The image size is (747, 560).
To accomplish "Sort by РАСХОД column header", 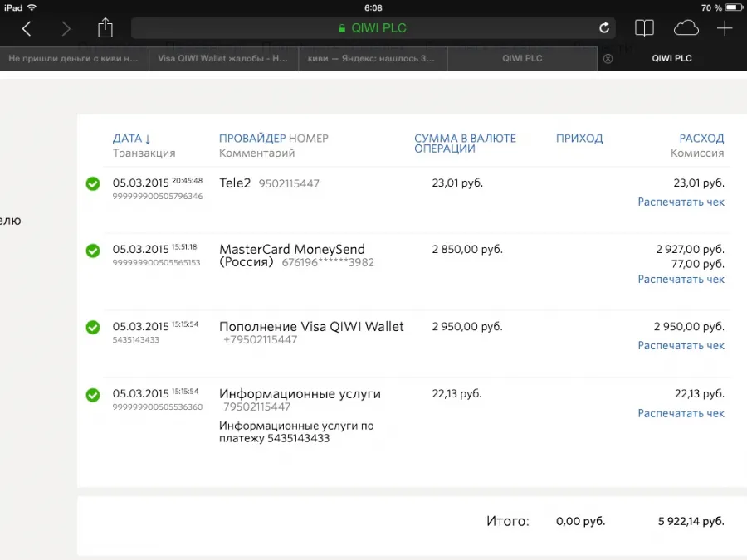I will 701,139.
